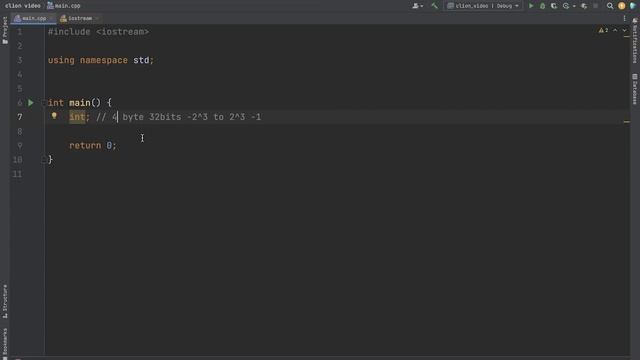640x360 pixels.
Task: Click line number 8 in gutter
Action: (20, 131)
